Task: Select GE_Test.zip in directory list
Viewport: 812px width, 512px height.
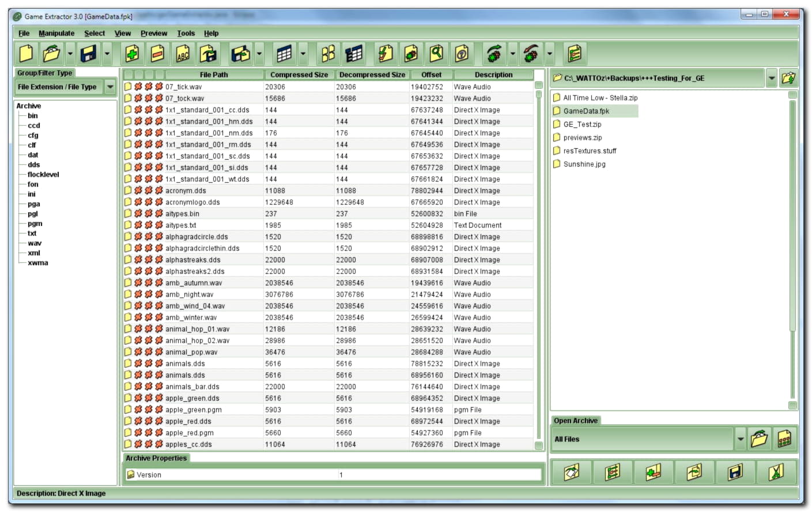Action: [582, 125]
